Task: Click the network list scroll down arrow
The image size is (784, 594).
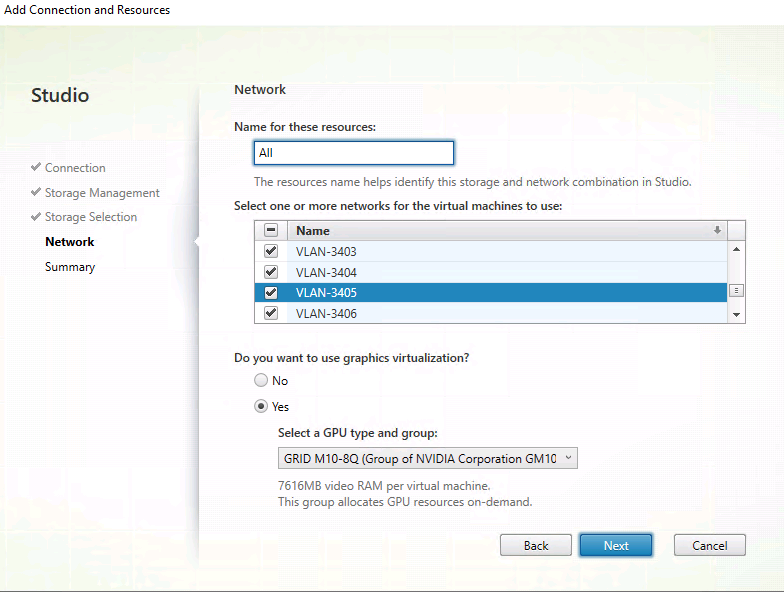Action: pyautogui.click(x=737, y=314)
